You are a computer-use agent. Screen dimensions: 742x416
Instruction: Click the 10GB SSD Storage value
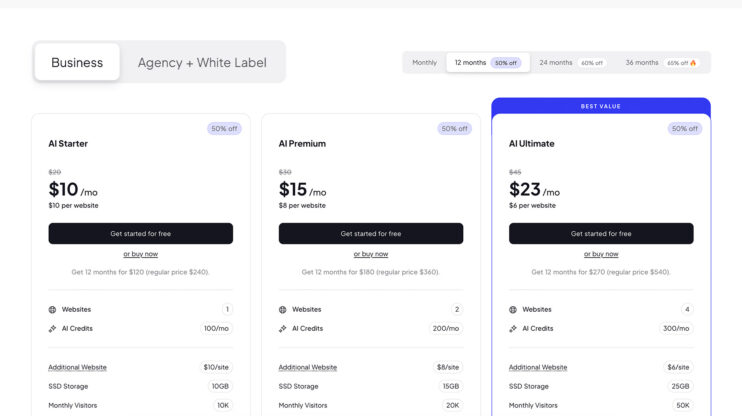tap(220, 386)
